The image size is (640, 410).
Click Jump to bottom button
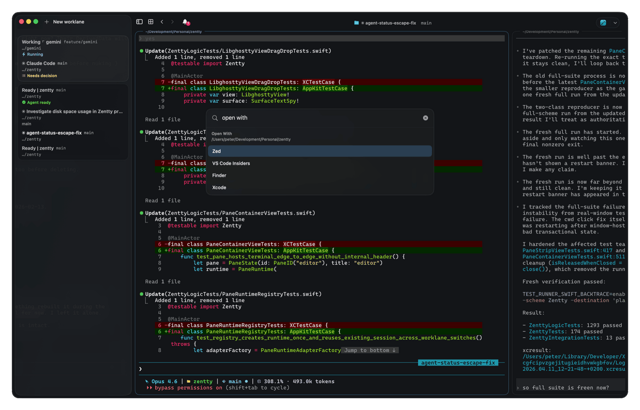point(370,350)
